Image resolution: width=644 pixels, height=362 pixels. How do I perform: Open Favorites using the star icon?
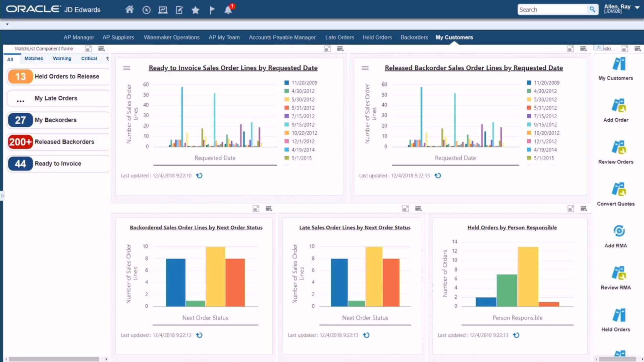click(195, 10)
